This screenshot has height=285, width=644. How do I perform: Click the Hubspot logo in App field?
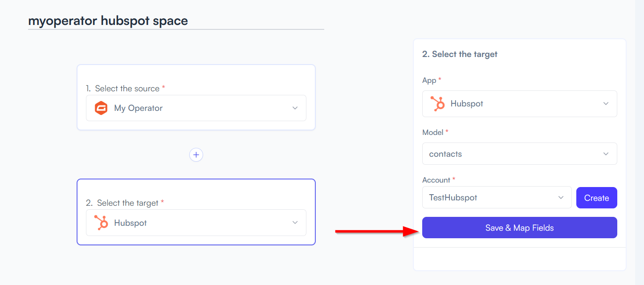438,104
